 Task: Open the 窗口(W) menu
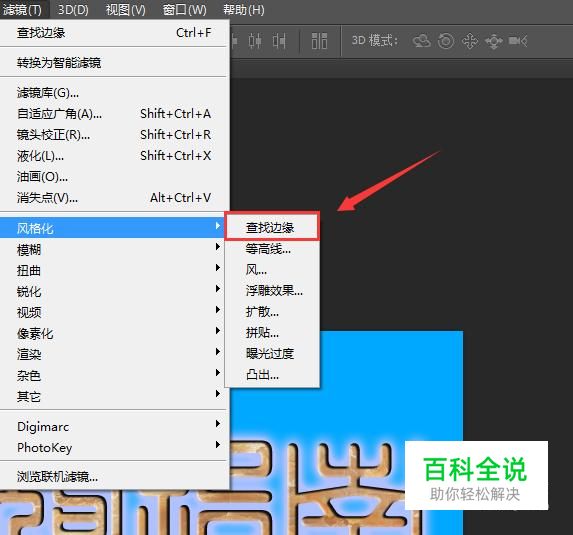(x=185, y=10)
